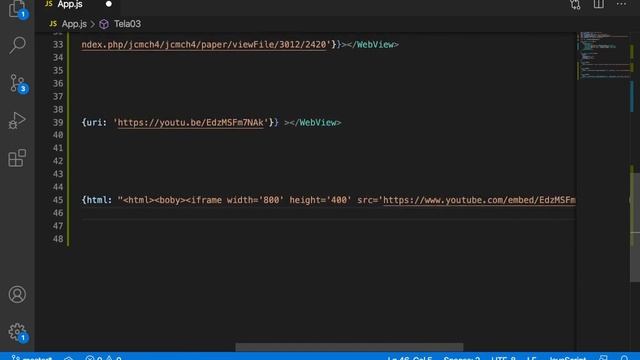640x360 pixels.
Task: Click the horizontal scrollbar thumb below the editor
Action: [349, 347]
